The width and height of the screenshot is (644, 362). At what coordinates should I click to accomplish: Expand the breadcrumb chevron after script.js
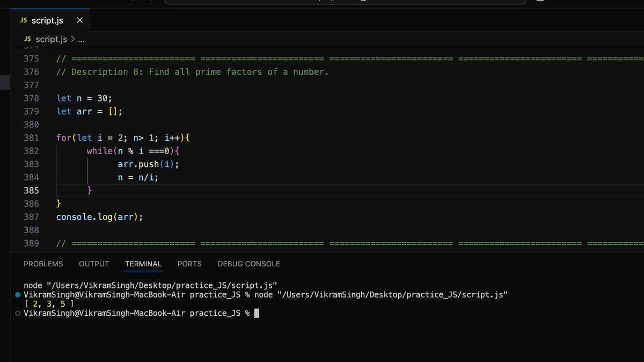(x=72, y=39)
